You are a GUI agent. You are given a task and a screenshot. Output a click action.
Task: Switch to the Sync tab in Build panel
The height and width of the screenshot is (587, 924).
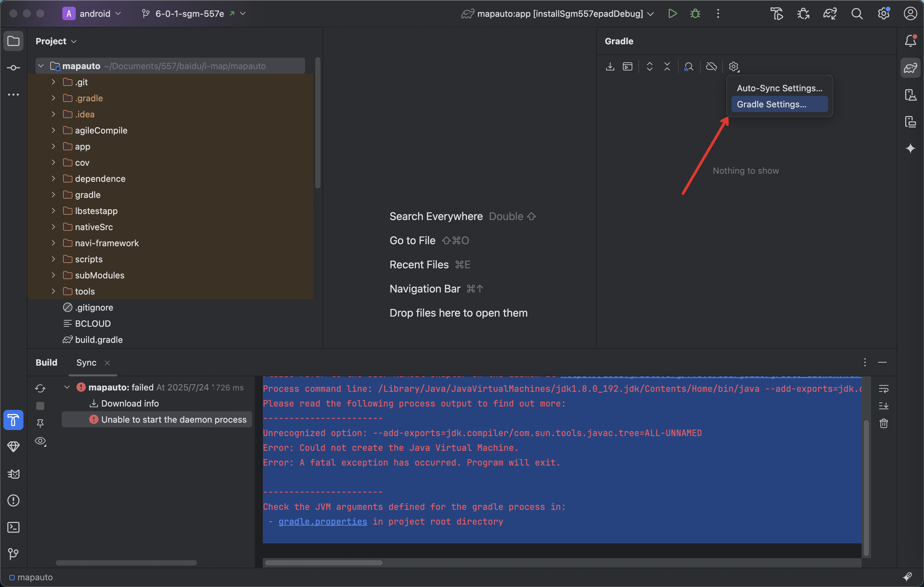(86, 362)
